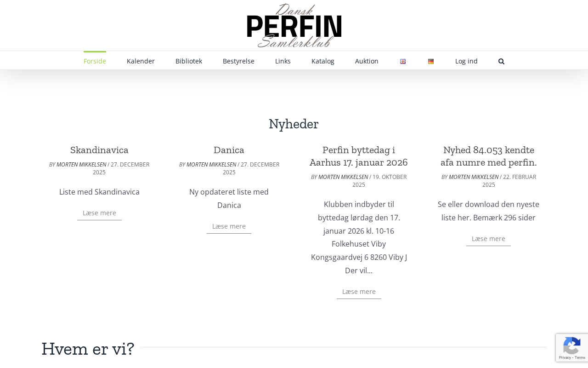Click Læse mere under Skandinavica
Image resolution: width=588 pixels, height=368 pixels.
pos(99,213)
